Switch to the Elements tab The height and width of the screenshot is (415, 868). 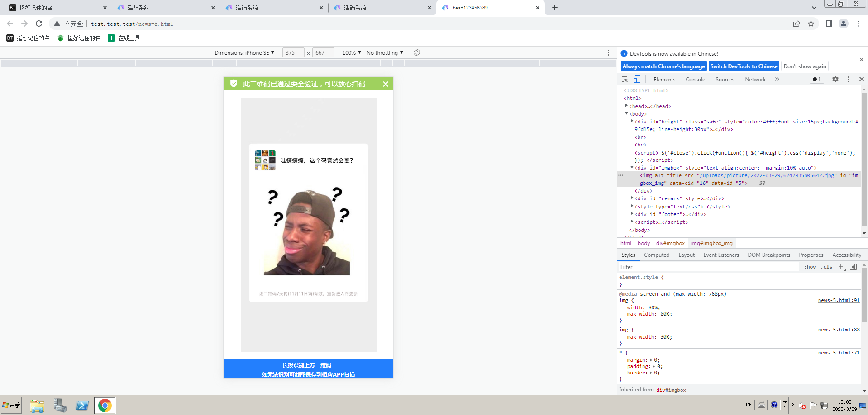(x=664, y=79)
